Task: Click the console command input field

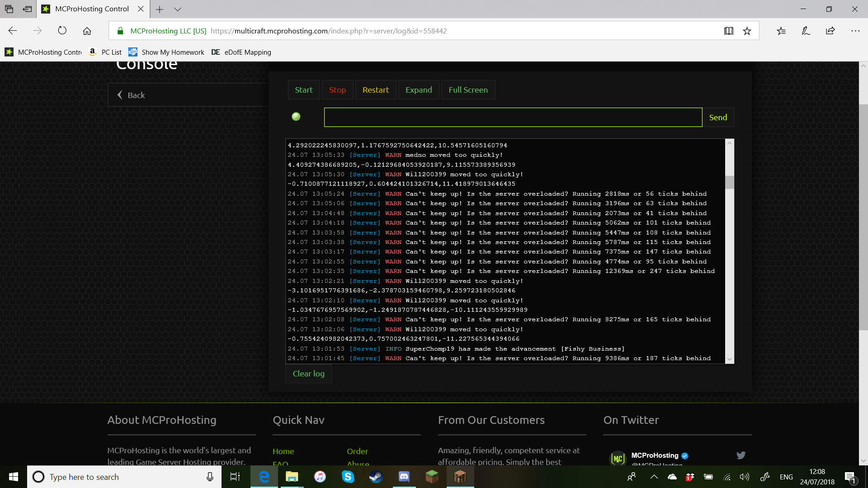Action: pos(513,117)
